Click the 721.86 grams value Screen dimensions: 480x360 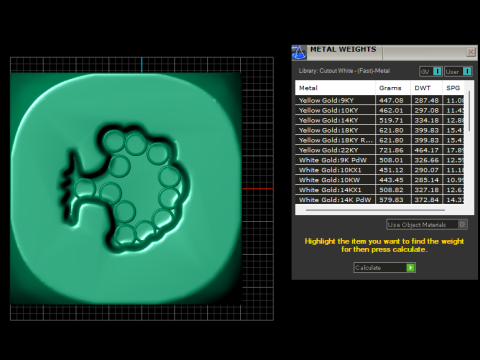[391, 150]
